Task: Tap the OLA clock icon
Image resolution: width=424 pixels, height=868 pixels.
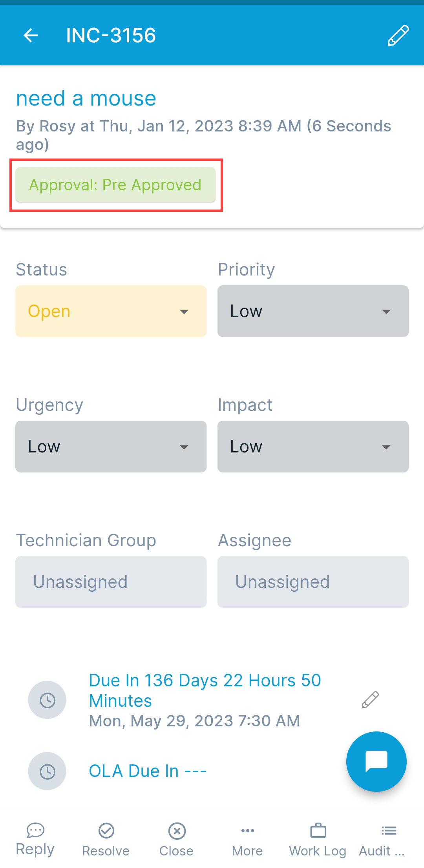Action: point(47,771)
